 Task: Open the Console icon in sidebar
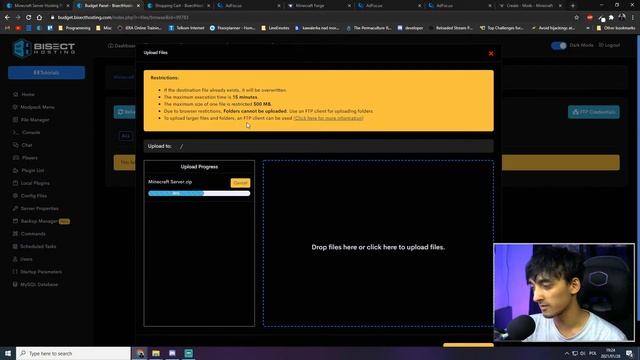pyautogui.click(x=16, y=132)
